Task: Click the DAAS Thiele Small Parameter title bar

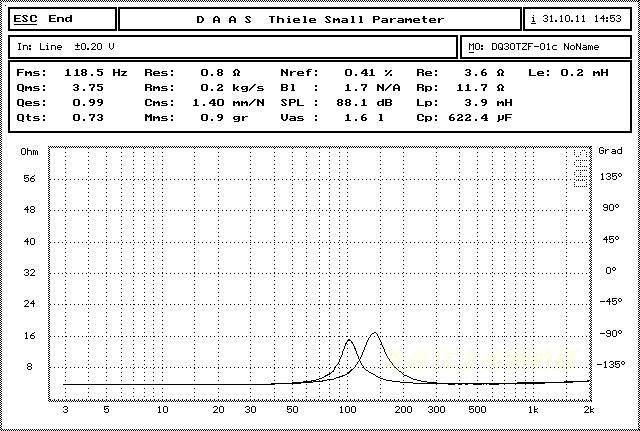Action: coord(320,19)
